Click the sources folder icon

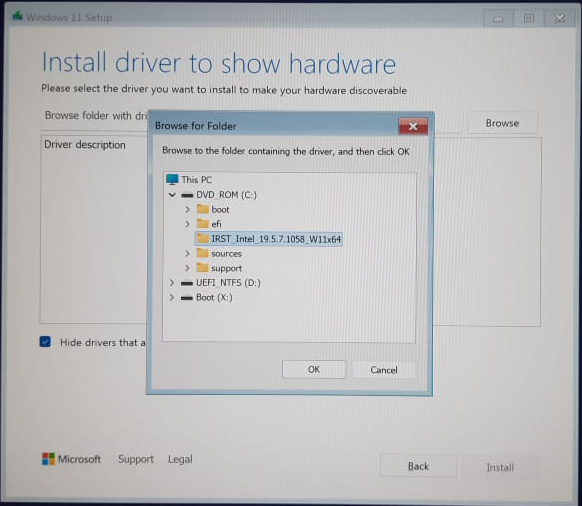pos(203,253)
